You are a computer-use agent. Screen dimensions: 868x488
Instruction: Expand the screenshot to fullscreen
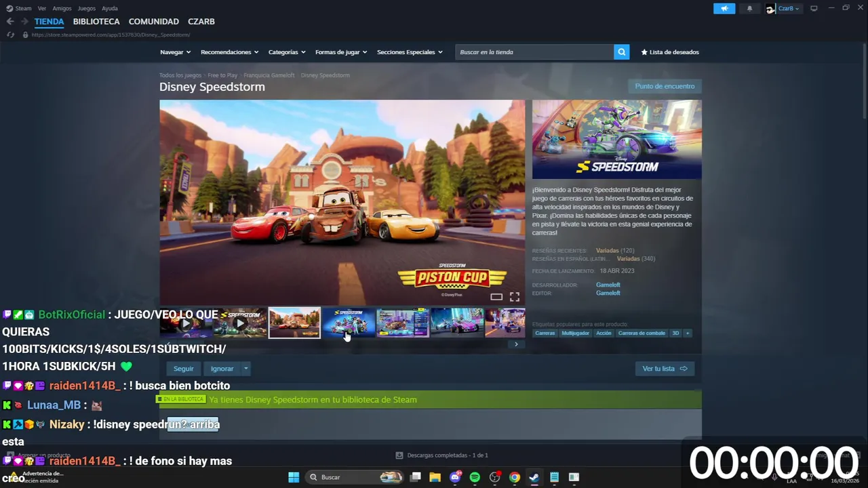tap(515, 297)
